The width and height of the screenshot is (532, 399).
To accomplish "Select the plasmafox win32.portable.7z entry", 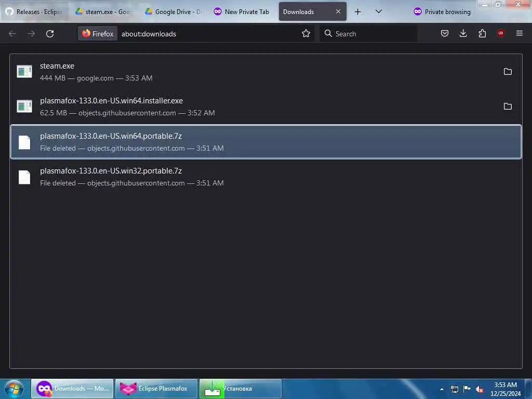I will 266,177.
